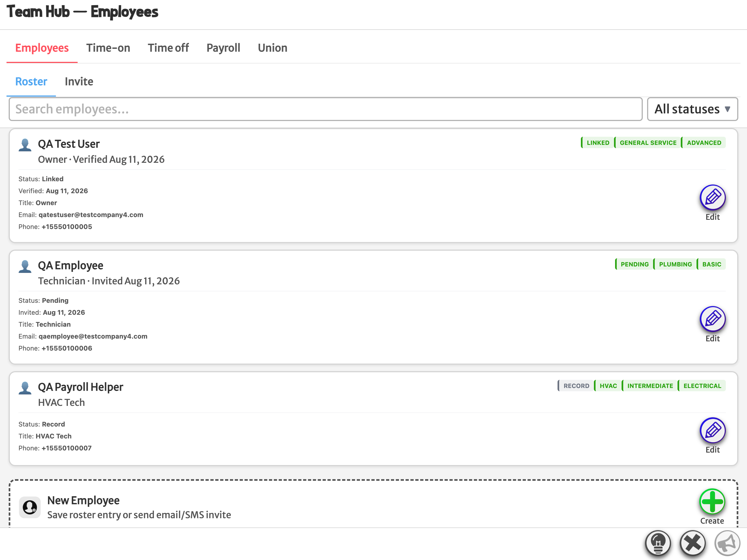747x560 pixels.
Task: Go to the Payroll tab
Action: coord(223,48)
